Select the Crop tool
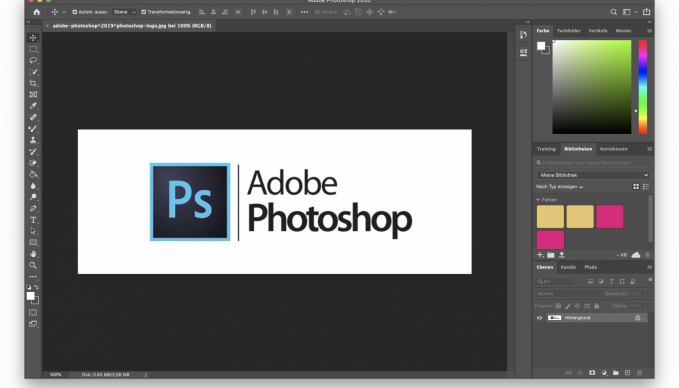Viewport: 679px width, 388px height. 33,83
